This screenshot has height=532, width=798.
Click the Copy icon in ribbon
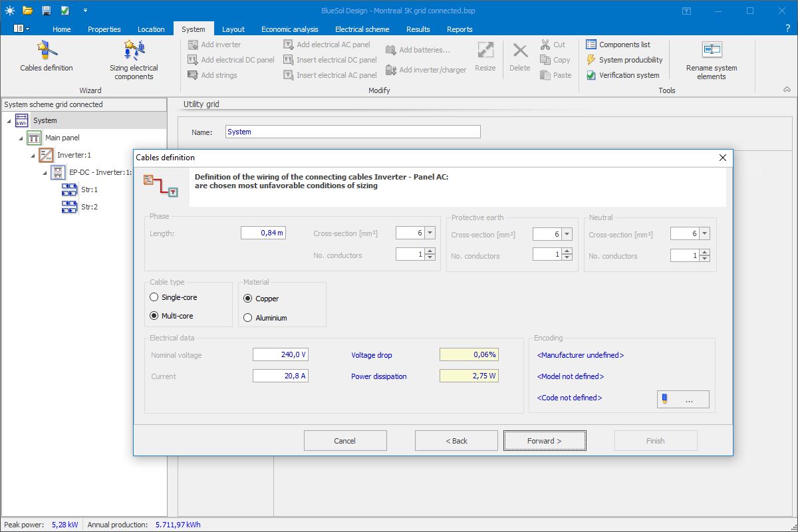(x=545, y=60)
